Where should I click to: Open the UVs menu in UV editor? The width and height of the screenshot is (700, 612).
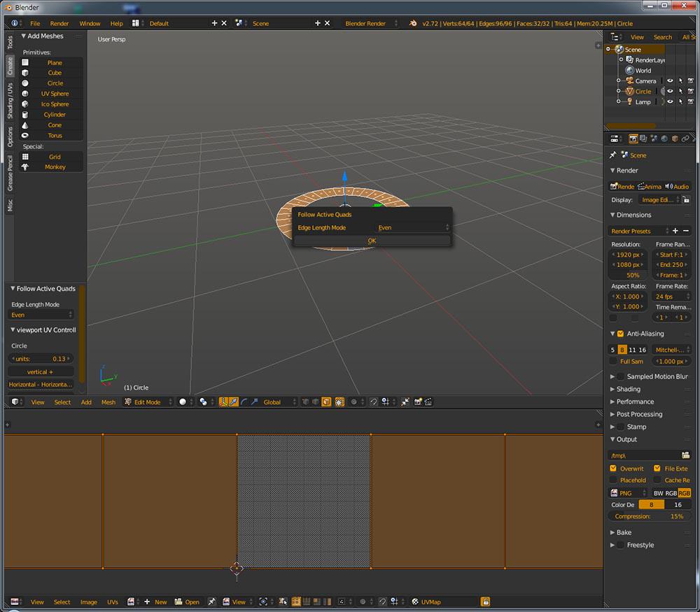tap(113, 602)
